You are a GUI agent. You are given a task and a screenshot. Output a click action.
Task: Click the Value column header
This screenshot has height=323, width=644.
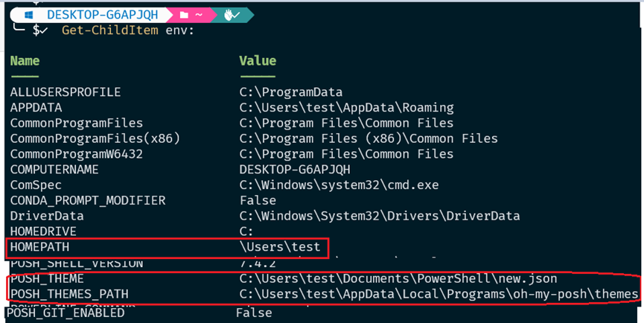(x=258, y=61)
